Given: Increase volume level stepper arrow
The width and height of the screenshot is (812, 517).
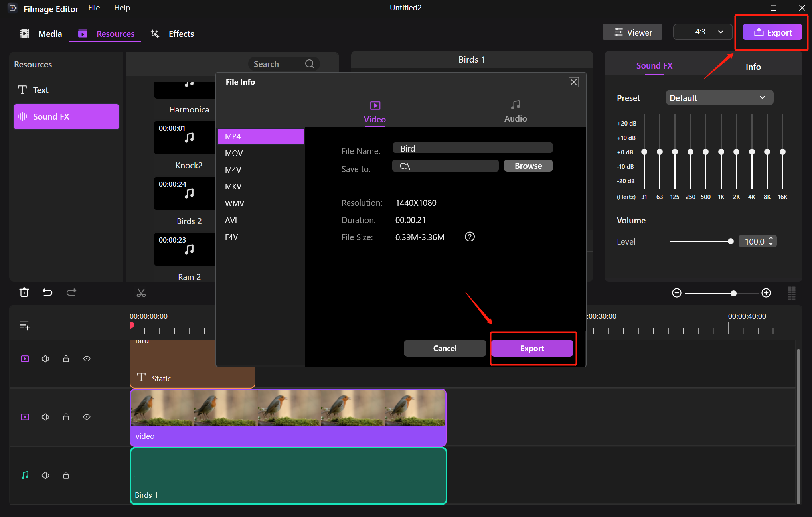Looking at the screenshot, I should click(x=771, y=239).
